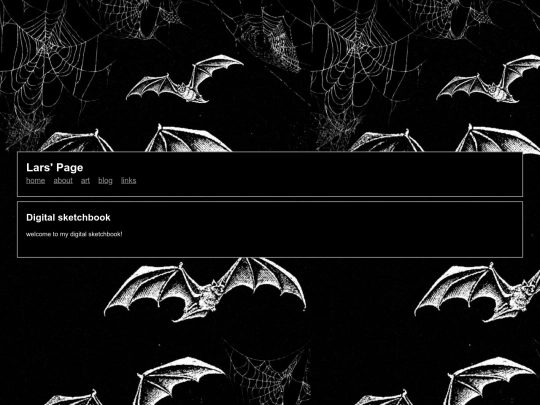
Task: Click the small flying bat near top center
Action: coord(184,80)
